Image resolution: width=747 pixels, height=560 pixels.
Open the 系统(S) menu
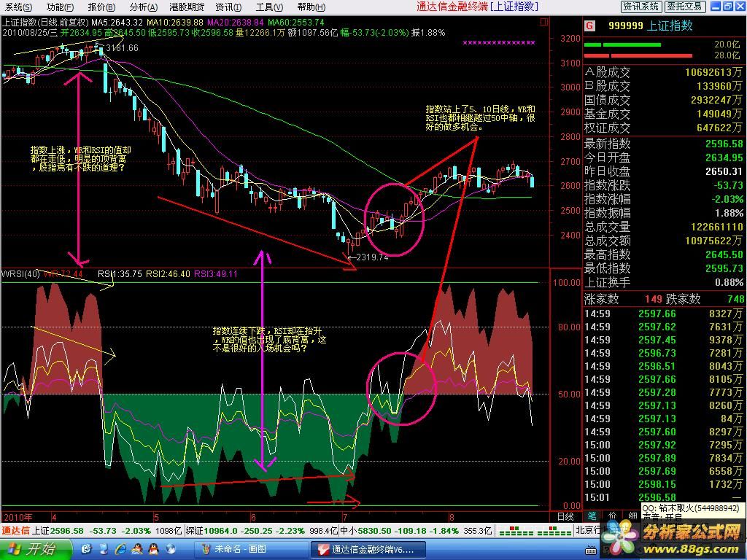pyautogui.click(x=18, y=7)
